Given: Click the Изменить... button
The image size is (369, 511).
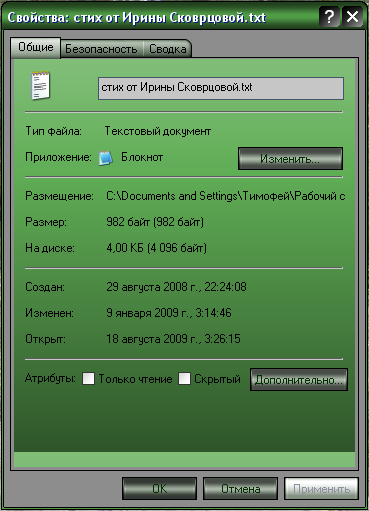Looking at the screenshot, I should pyautogui.click(x=290, y=159).
